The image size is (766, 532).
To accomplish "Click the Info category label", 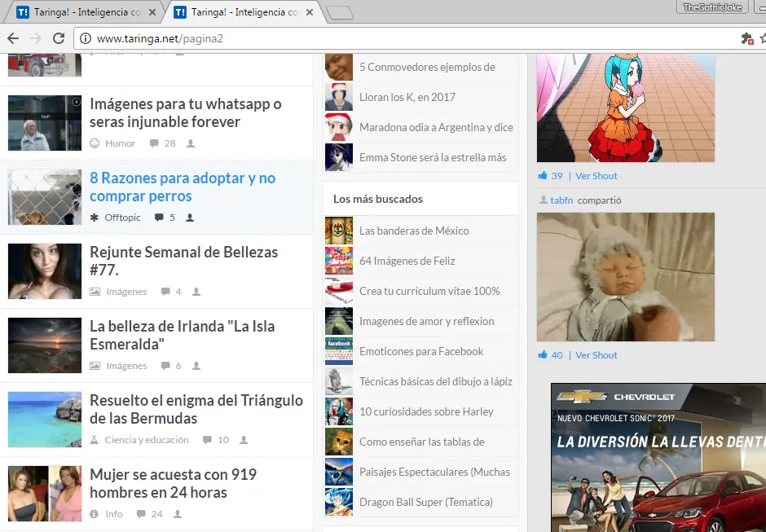I will 114,514.
